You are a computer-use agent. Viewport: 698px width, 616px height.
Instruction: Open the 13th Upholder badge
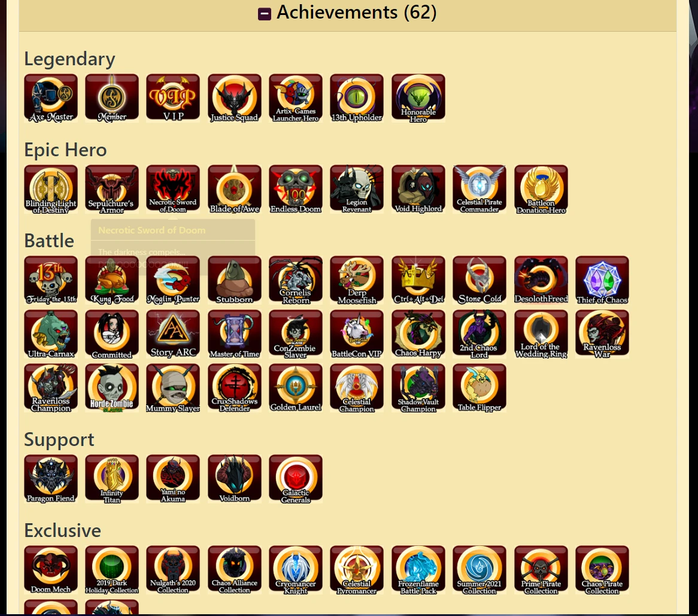click(x=357, y=98)
